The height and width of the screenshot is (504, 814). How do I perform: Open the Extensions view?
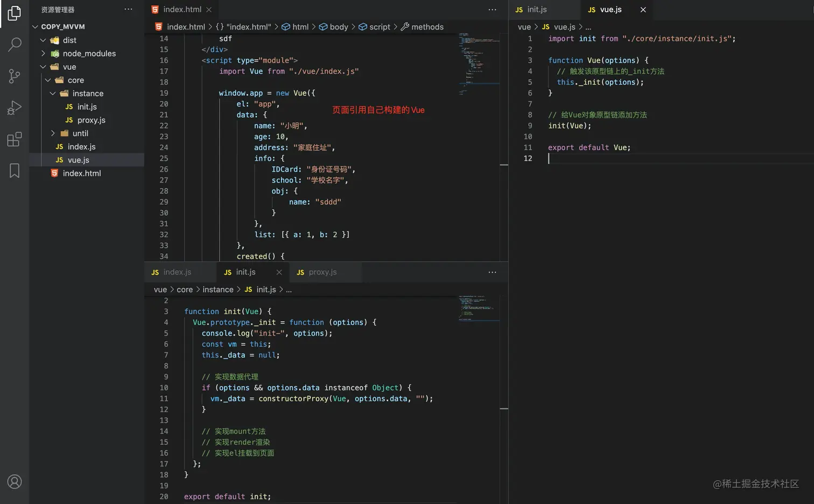click(15, 139)
